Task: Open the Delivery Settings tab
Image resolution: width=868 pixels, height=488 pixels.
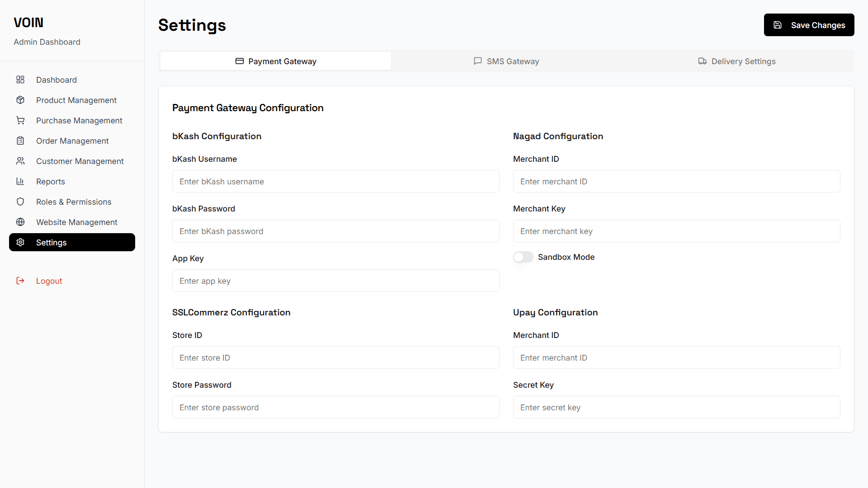Action: coord(736,61)
